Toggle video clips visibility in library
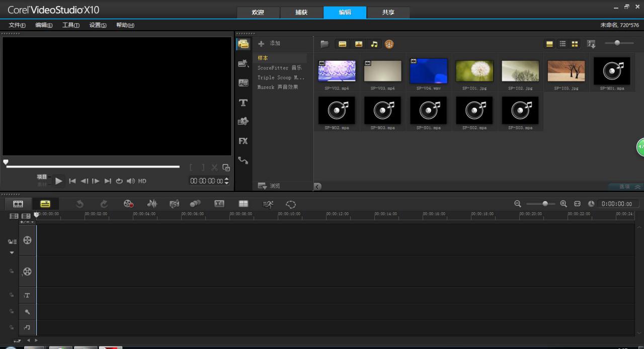 343,44
